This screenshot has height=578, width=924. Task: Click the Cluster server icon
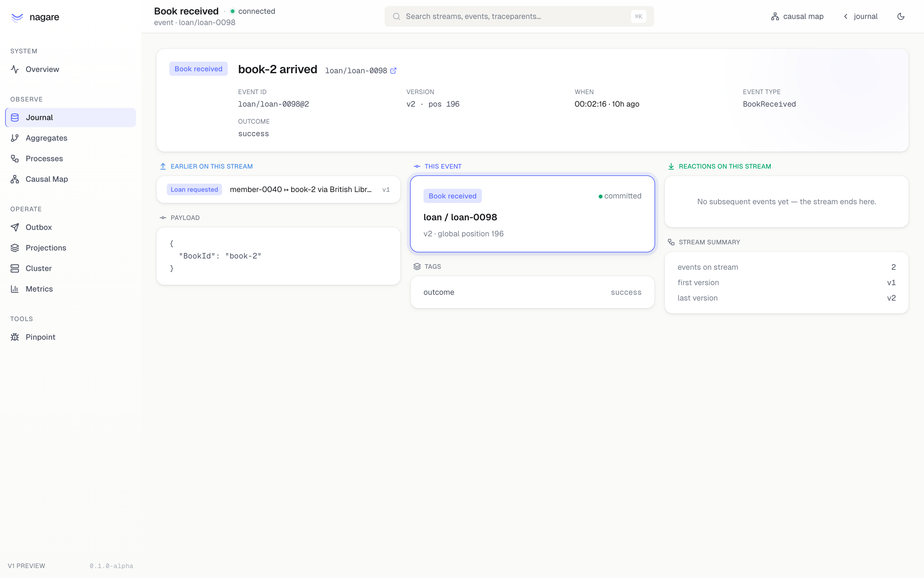(15, 268)
